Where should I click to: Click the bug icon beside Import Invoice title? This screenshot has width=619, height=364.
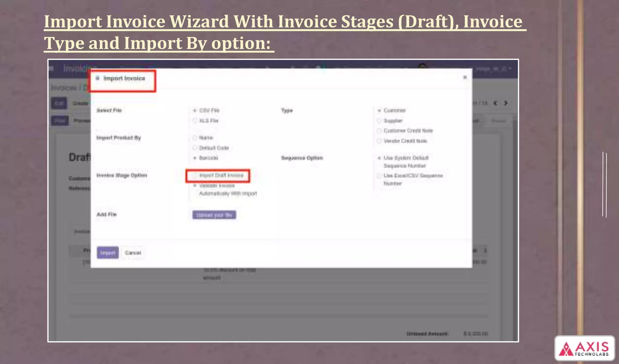97,78
